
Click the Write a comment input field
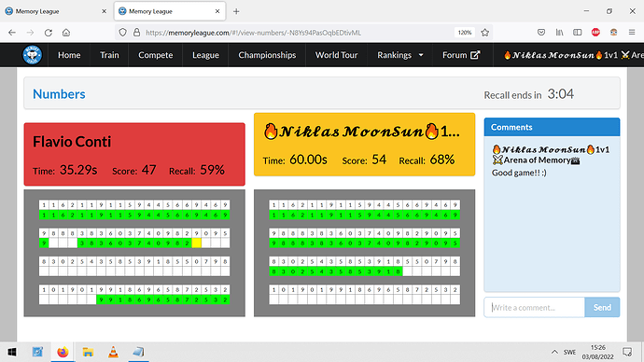point(535,307)
